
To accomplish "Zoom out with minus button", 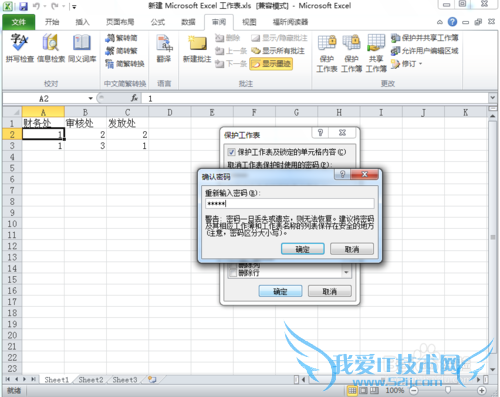I will tap(414, 390).
